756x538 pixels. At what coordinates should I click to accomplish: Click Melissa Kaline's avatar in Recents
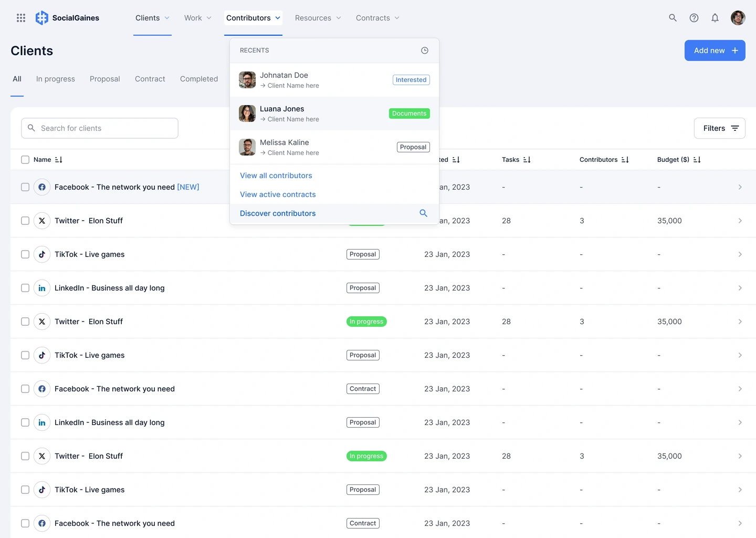pyautogui.click(x=247, y=147)
